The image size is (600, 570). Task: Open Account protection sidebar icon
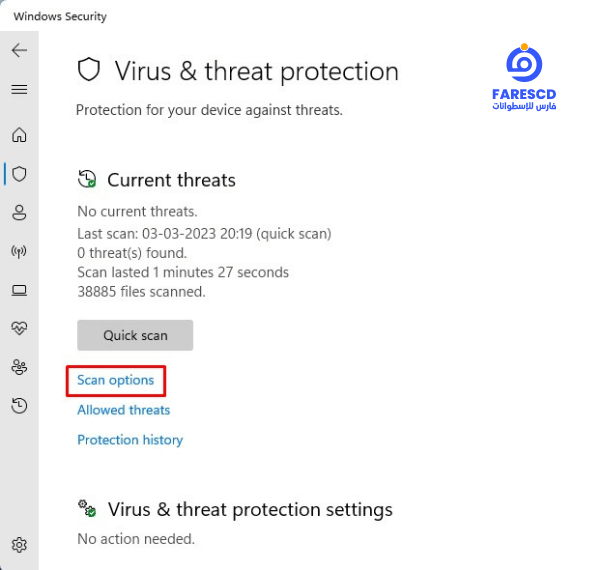(x=19, y=213)
